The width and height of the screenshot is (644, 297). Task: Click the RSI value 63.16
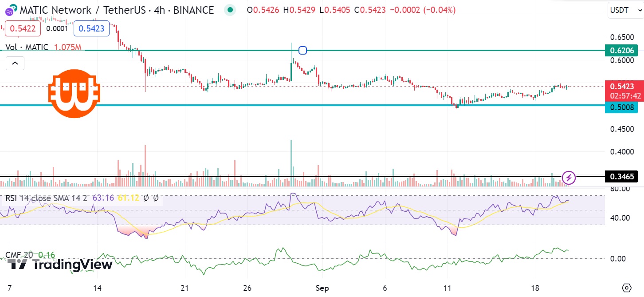103,198
